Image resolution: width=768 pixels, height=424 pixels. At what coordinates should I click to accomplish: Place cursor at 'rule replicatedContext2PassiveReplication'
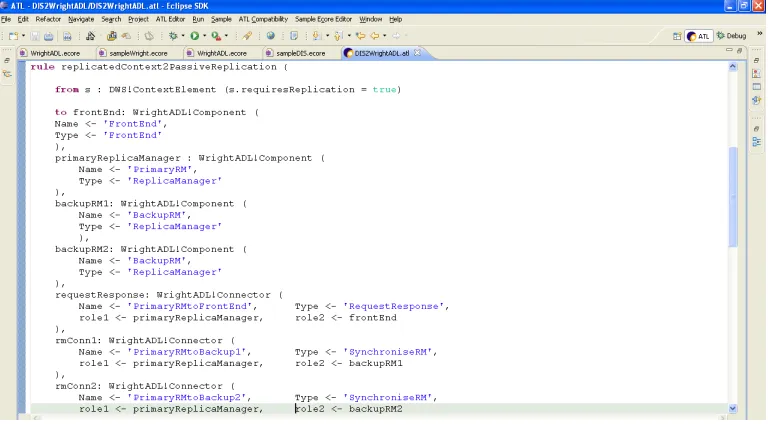coord(154,67)
